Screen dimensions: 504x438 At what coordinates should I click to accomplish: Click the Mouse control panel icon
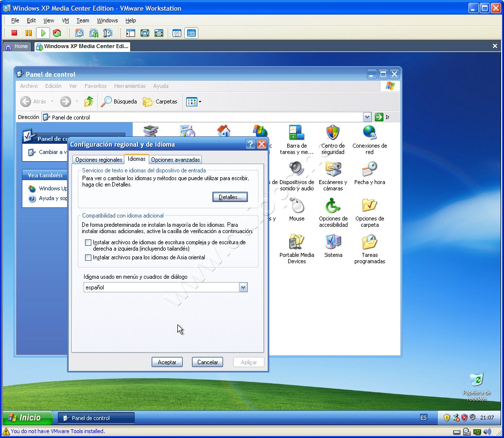296,210
